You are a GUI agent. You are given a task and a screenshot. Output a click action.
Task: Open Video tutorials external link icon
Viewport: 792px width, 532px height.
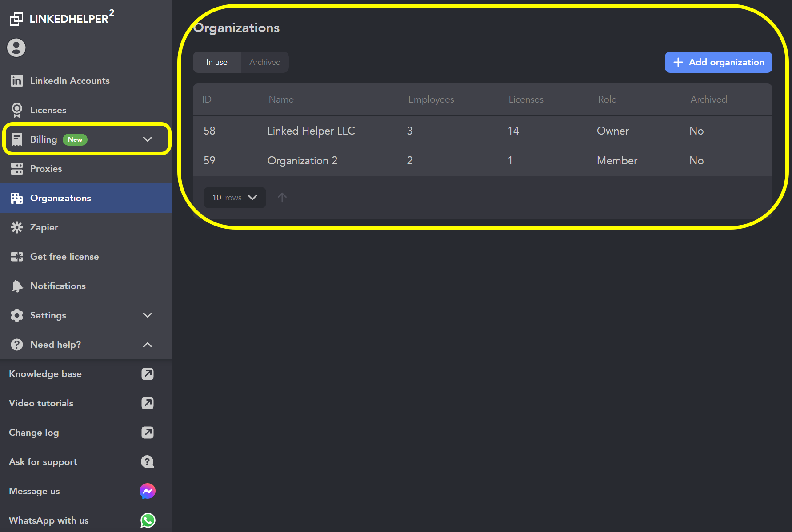[148, 403]
